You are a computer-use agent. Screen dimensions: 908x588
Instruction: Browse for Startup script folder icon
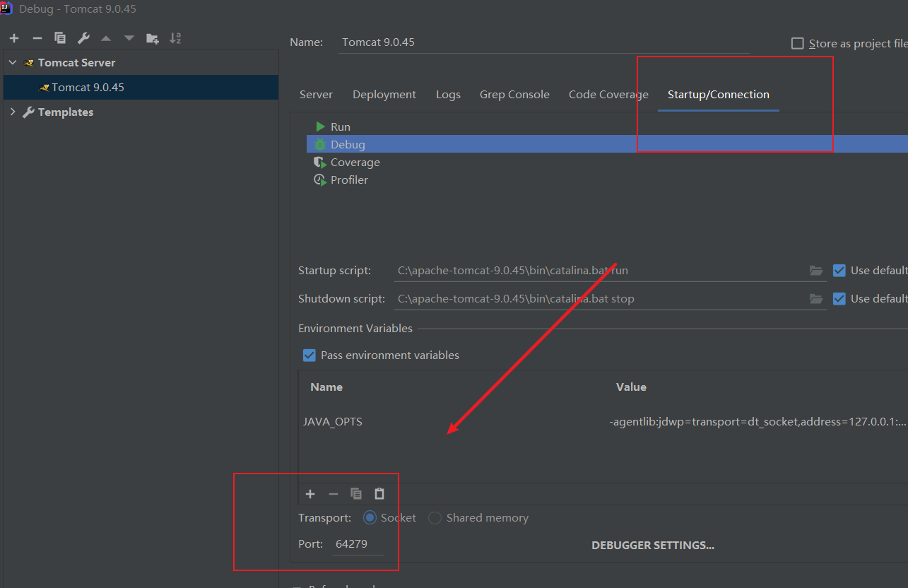pyautogui.click(x=816, y=271)
